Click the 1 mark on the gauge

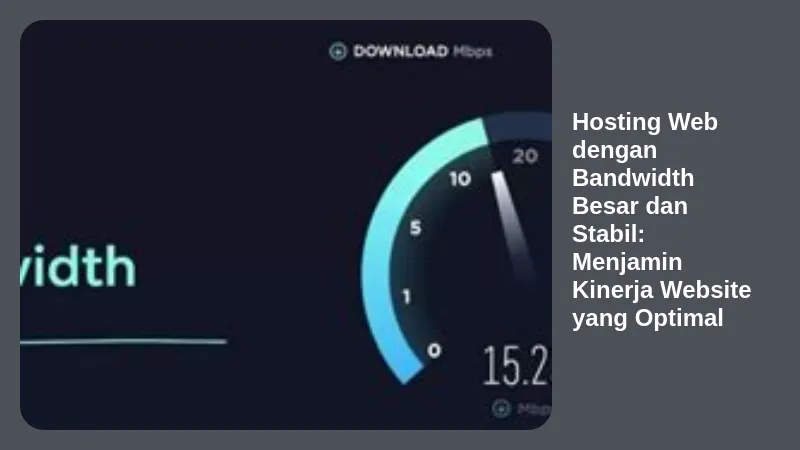[406, 296]
